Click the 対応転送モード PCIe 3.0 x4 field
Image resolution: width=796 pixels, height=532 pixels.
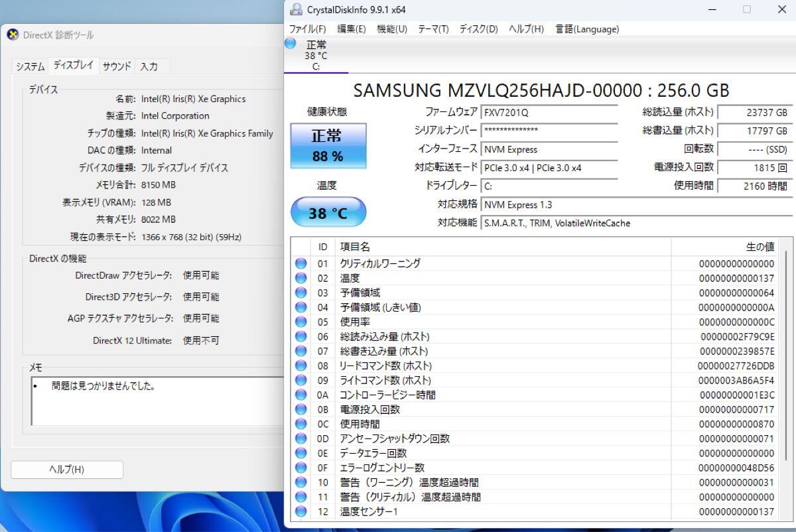[x=549, y=168]
